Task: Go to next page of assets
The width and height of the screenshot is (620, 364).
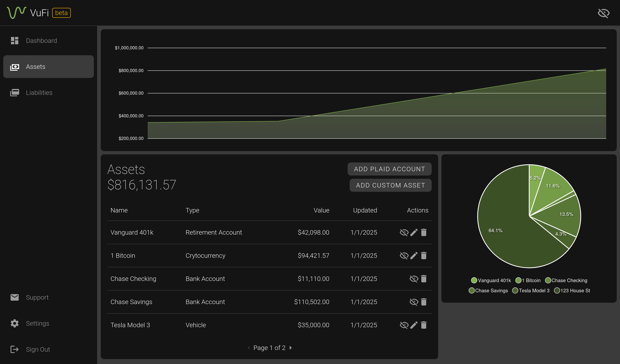Action: [290, 348]
